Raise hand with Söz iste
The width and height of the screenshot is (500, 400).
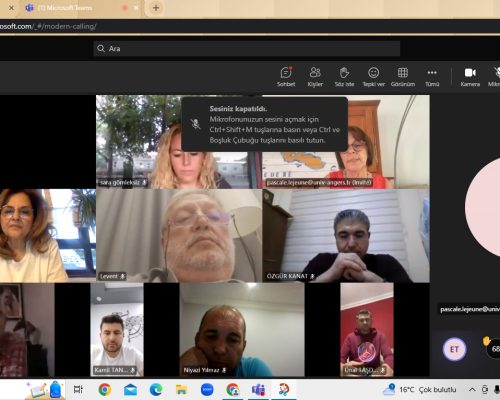[344, 77]
